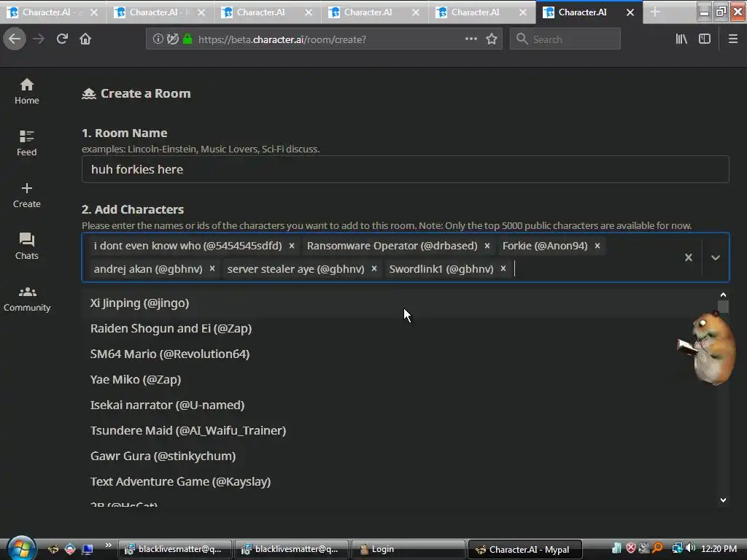This screenshot has height=560, width=747.
Task: Click the browser Back arrow
Action: (15, 39)
